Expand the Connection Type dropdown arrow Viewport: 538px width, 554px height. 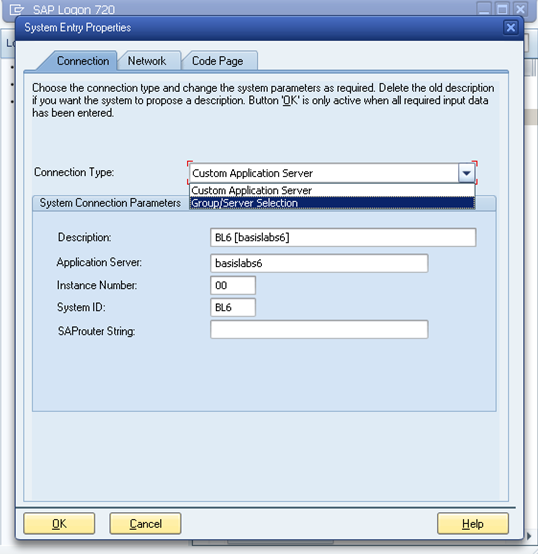click(x=466, y=173)
